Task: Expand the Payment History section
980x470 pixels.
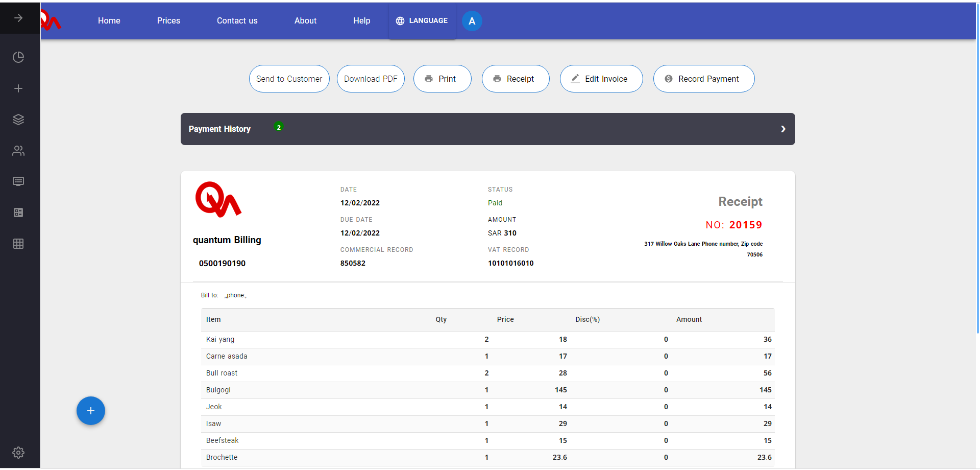Action: [783, 129]
